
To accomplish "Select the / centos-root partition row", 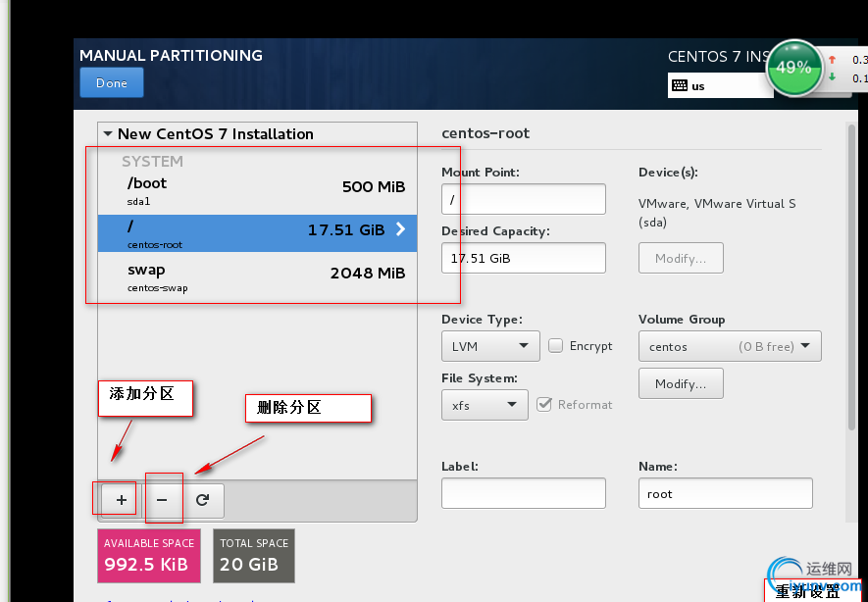I will pyautogui.click(x=257, y=233).
